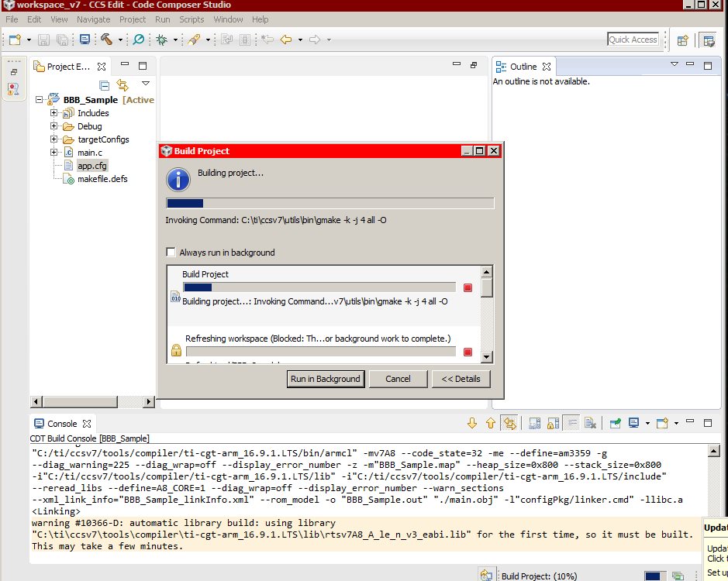Open Project Explorer View Menu triangle
The image size is (728, 581).
pos(146,84)
